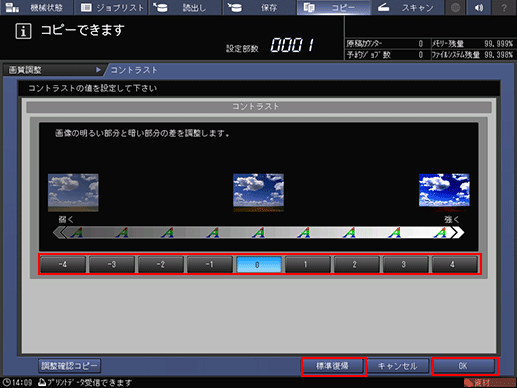Click the clock icon in status bar
Image resolution: width=517 pixels, height=388 pixels.
click(x=7, y=382)
